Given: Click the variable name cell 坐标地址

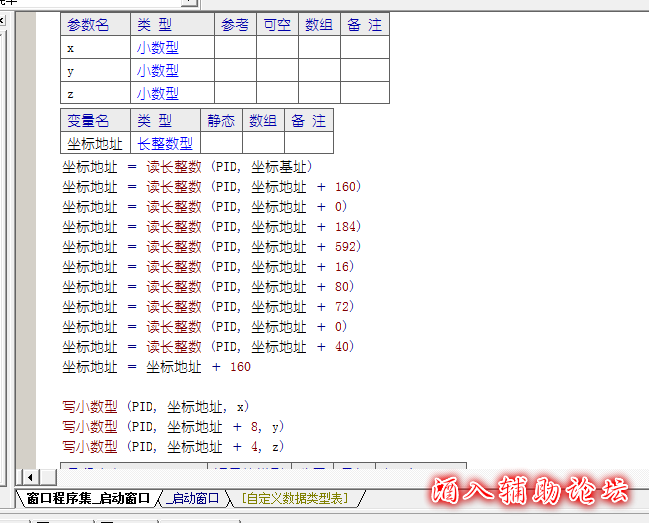Looking at the screenshot, I should [94, 143].
